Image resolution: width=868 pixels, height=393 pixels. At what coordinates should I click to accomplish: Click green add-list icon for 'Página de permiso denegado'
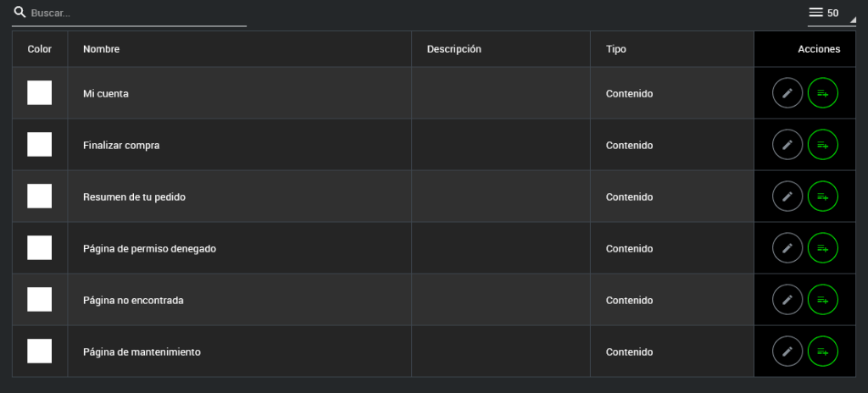(822, 248)
